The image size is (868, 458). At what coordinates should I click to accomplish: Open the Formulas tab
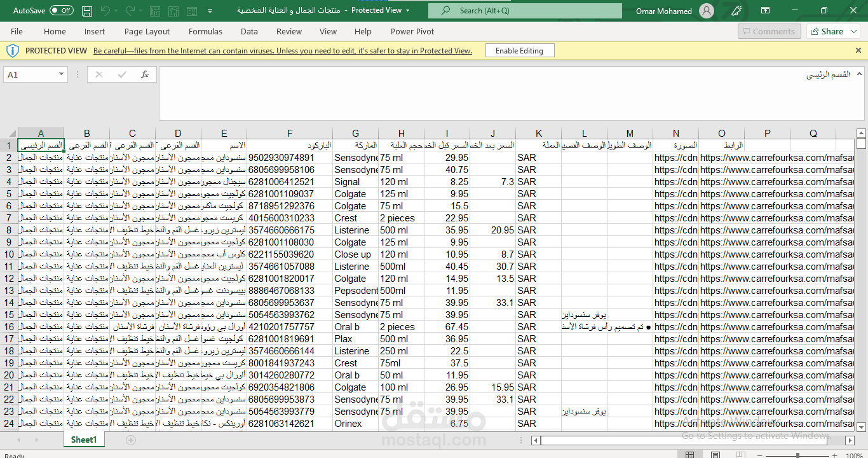205,31
